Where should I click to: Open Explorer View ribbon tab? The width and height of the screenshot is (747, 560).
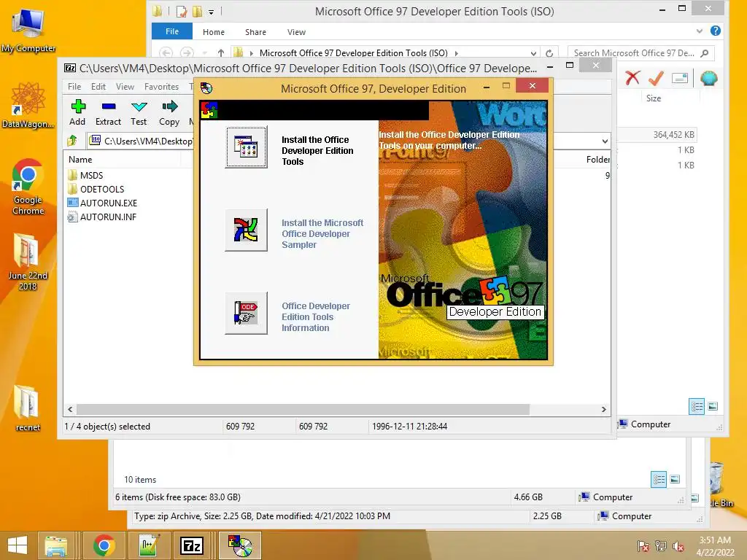point(296,32)
